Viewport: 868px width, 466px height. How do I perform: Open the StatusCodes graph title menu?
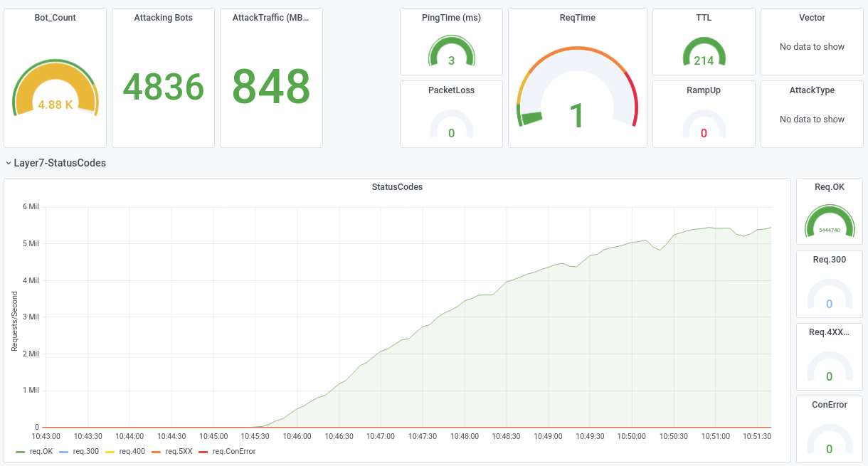point(397,187)
